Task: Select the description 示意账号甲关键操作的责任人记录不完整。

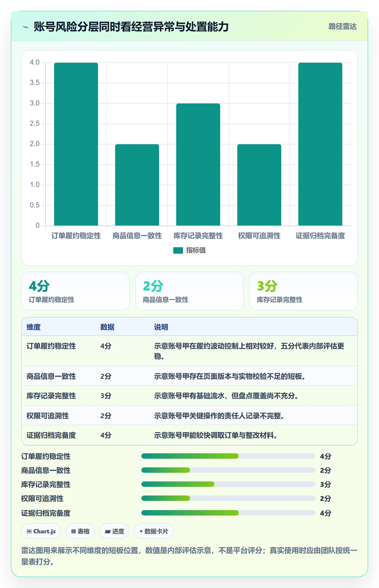Action: (x=219, y=416)
